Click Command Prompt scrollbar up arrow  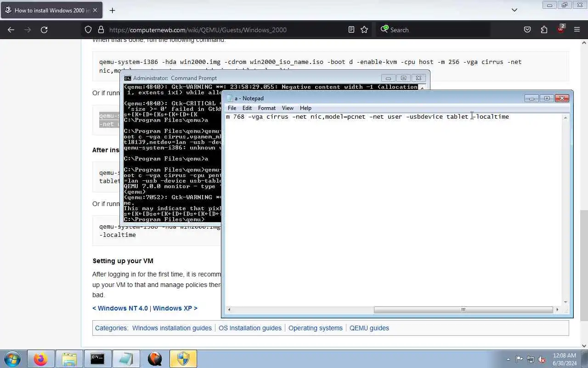tap(423, 87)
